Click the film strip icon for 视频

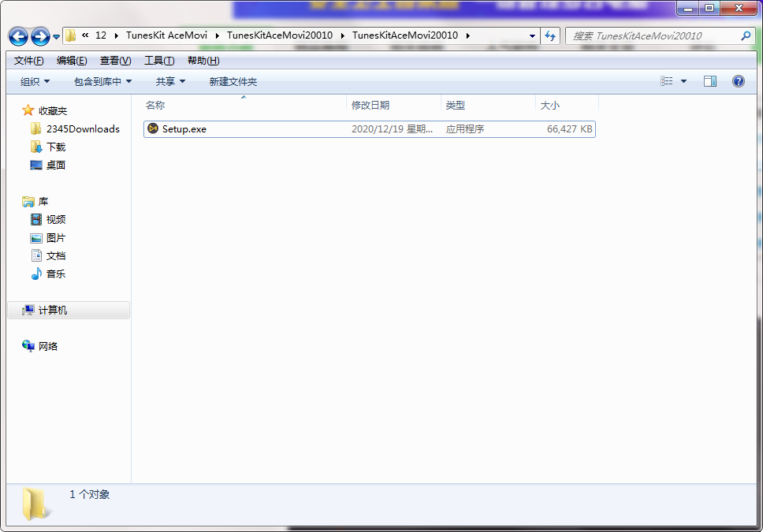pyautogui.click(x=36, y=220)
